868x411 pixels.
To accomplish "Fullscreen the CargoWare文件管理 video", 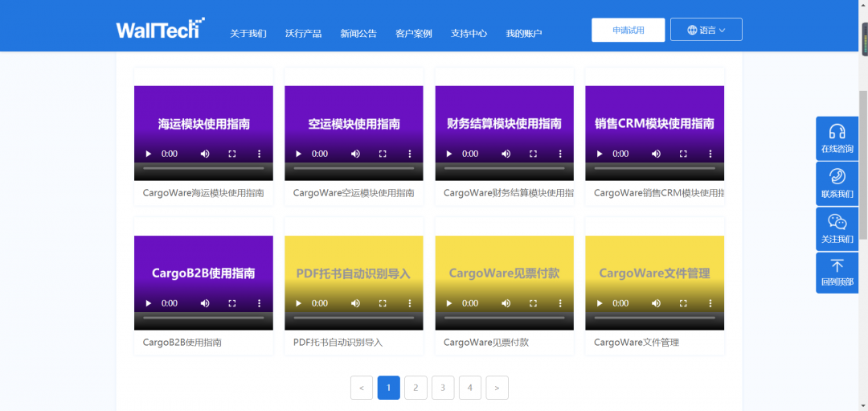I will point(683,303).
